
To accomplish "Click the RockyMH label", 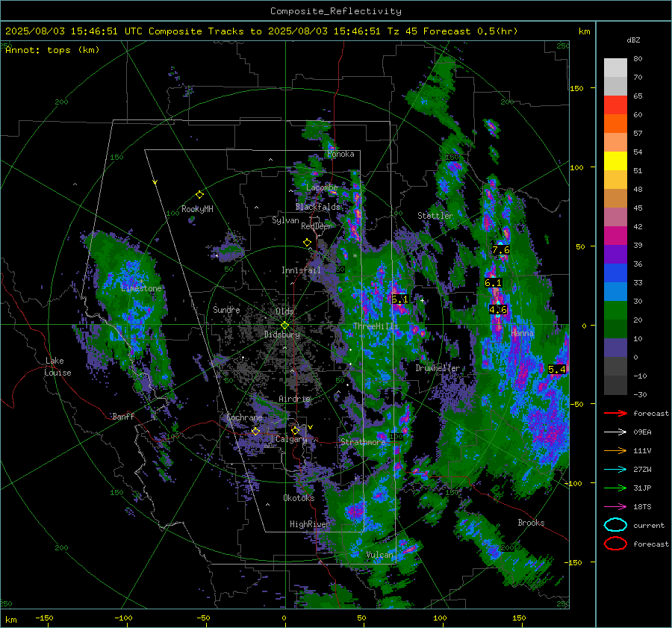I will point(197,209).
